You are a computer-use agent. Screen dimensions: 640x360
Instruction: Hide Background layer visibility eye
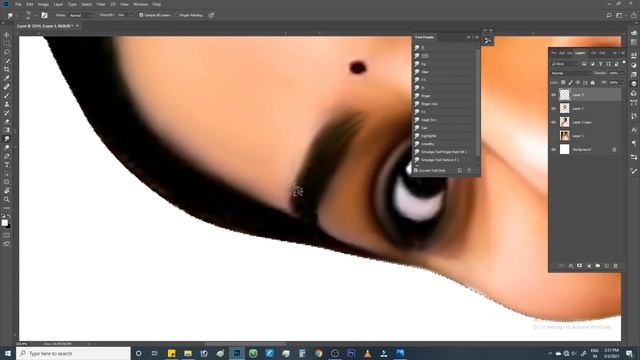coord(553,149)
